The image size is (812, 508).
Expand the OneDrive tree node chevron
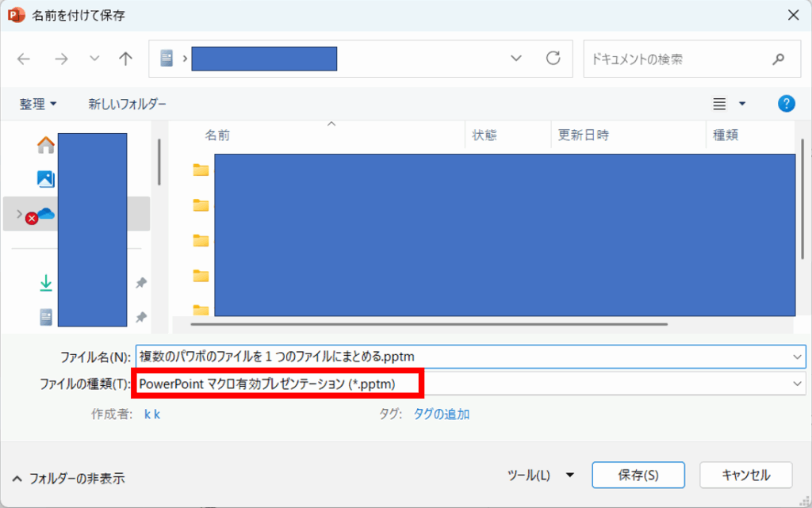click(20, 214)
